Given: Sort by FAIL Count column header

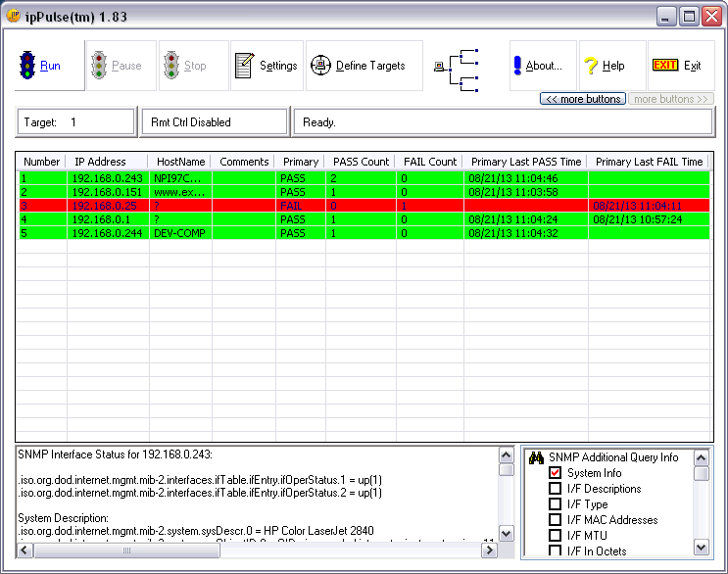Looking at the screenshot, I should (x=429, y=162).
